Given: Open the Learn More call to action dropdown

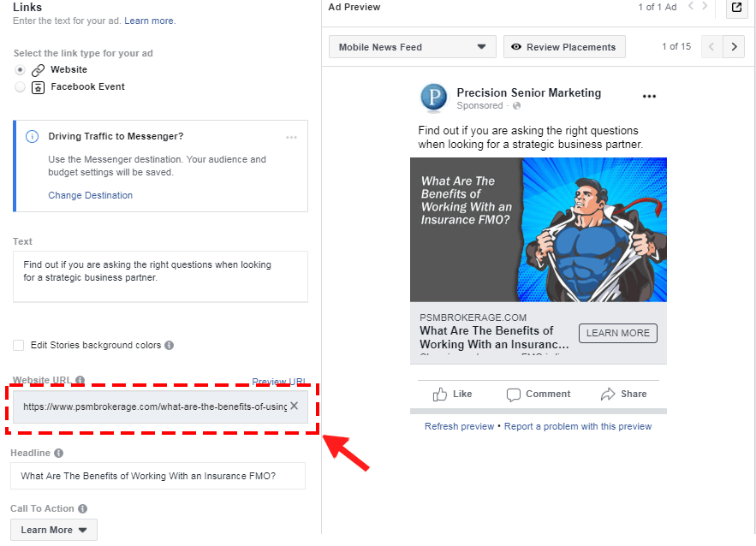Looking at the screenshot, I should tap(54, 530).
